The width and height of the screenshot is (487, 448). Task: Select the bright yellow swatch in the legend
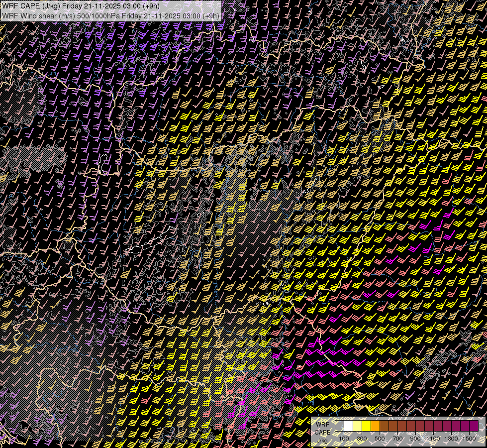(x=367, y=426)
